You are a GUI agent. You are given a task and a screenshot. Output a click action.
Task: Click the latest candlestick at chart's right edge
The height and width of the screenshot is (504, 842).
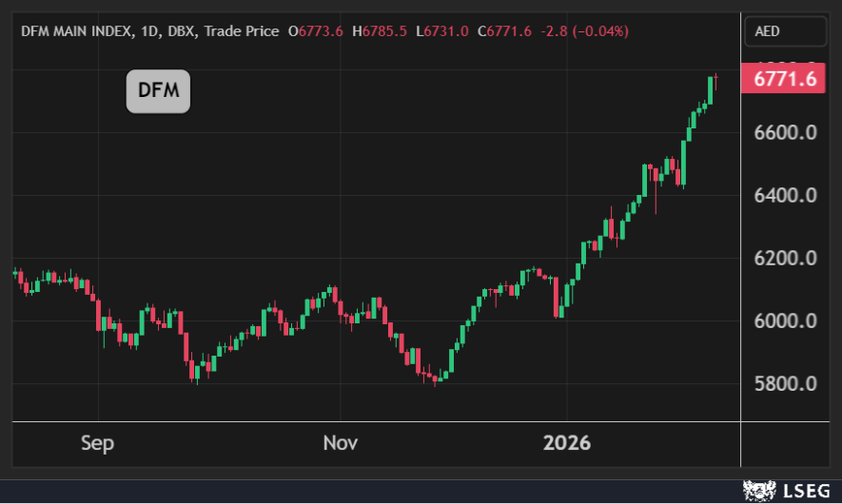[x=716, y=80]
